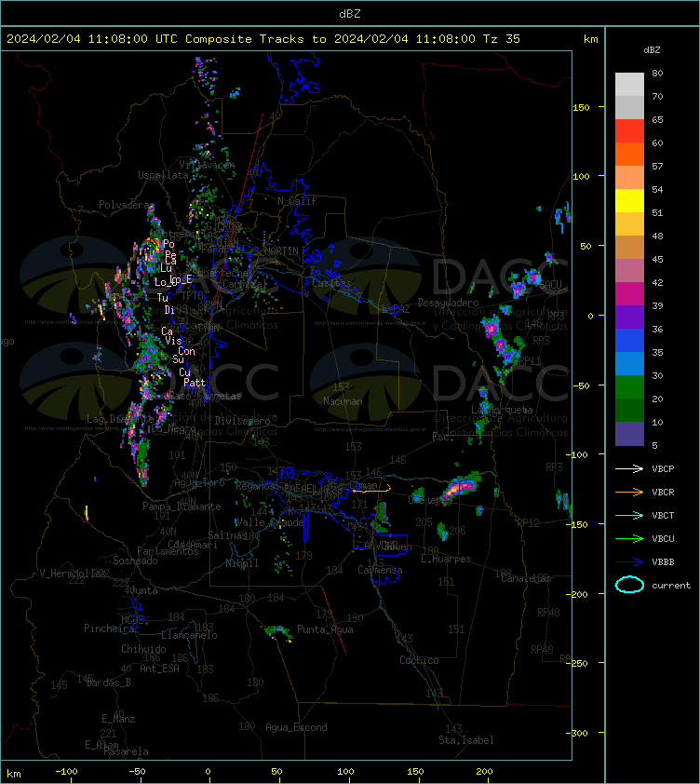Click the Cochico map label

pos(419,660)
